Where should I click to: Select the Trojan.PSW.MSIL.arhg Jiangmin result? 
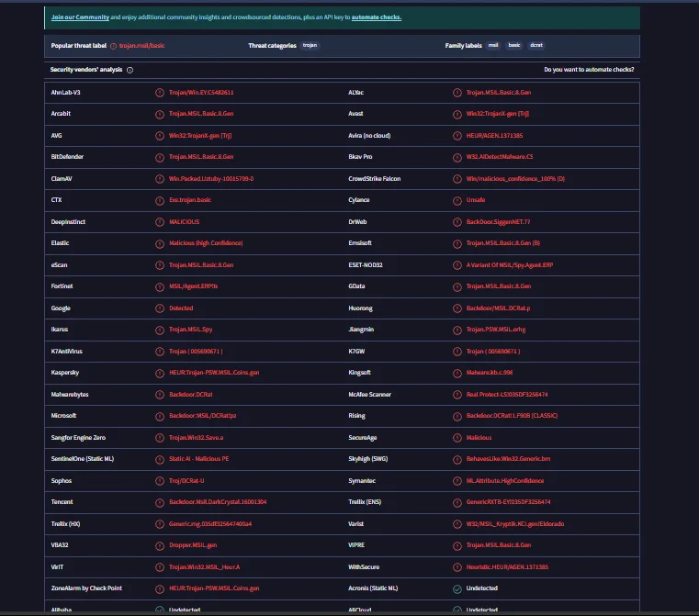(496, 330)
